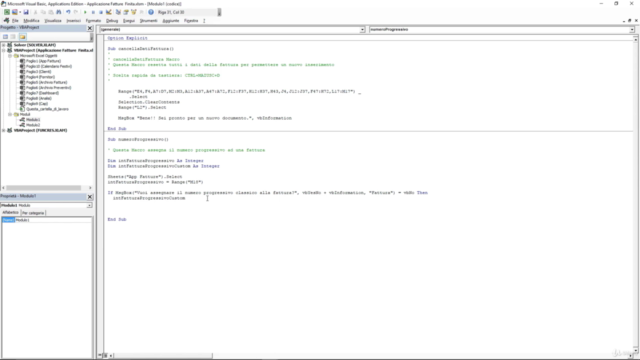This screenshot has height=360, width=640.
Task: Close the Proprietà - Modulo1 panel
Action: tap(90, 196)
